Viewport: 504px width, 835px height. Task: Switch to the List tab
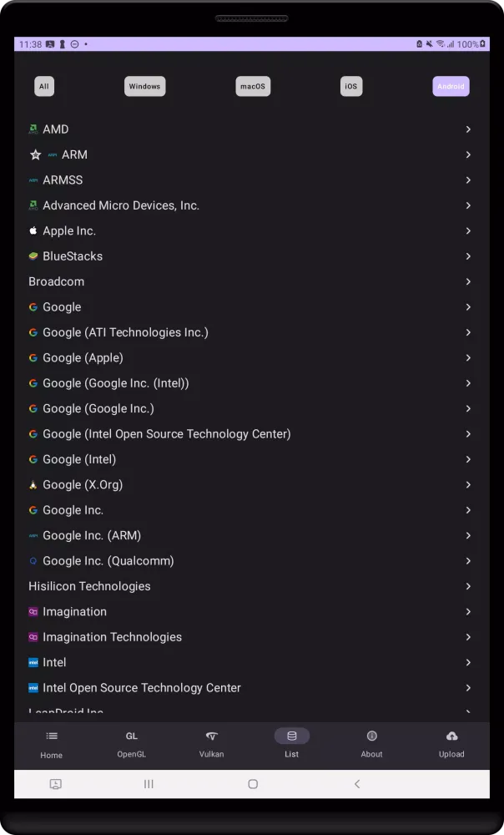click(291, 741)
